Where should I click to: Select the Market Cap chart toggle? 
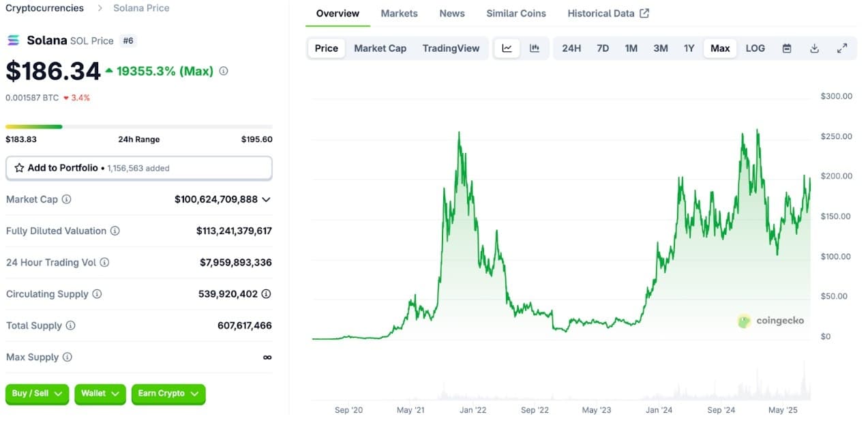pyautogui.click(x=380, y=48)
